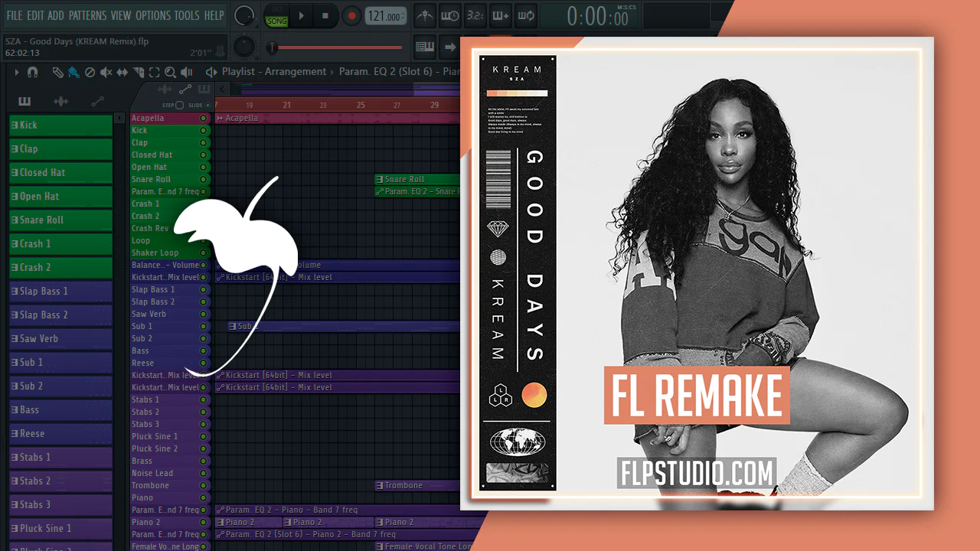Collapse track header panel with the left chevron
The height and width of the screenshot is (551, 980).
coord(223,90)
